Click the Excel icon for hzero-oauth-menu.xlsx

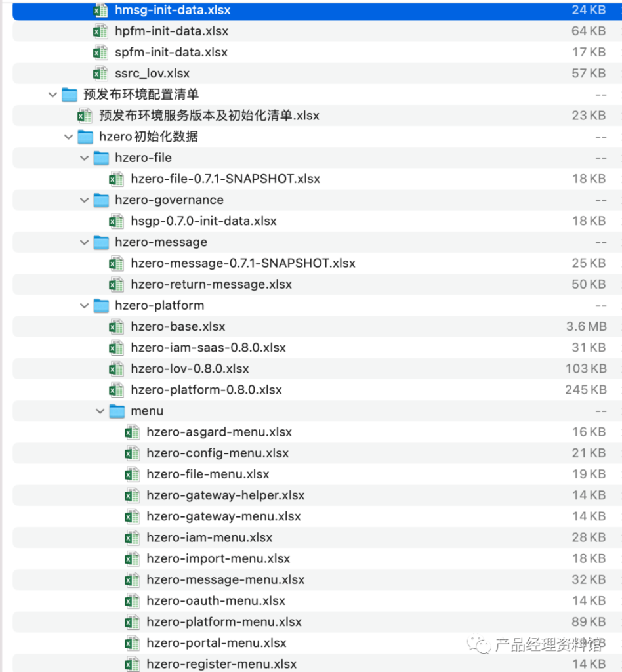133,601
